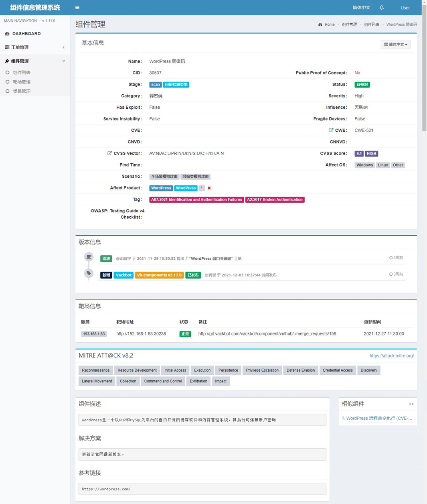Click the 正常 range status badge
The height and width of the screenshot is (504, 427).
[x=185, y=334]
